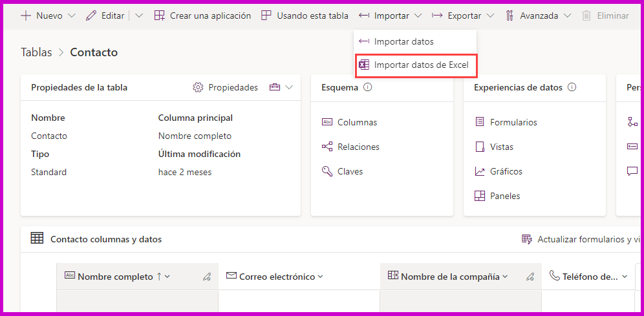The image size is (644, 316).
Task: Click the edit pencil in Nombre completo column
Action: (x=207, y=277)
